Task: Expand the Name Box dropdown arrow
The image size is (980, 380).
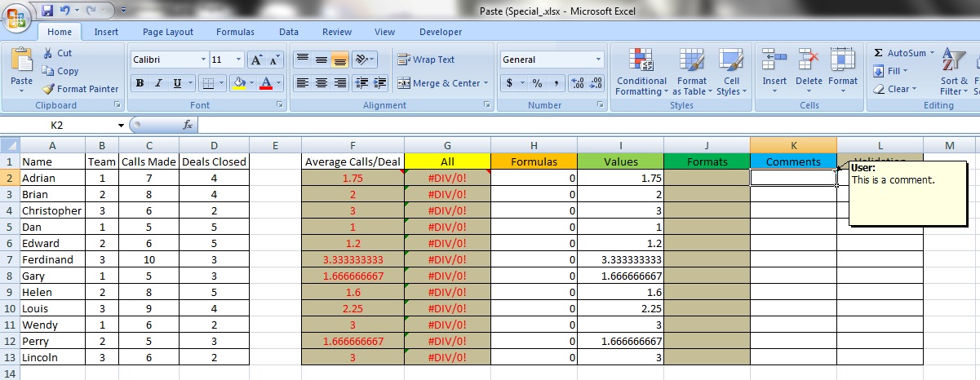Action: point(121,126)
